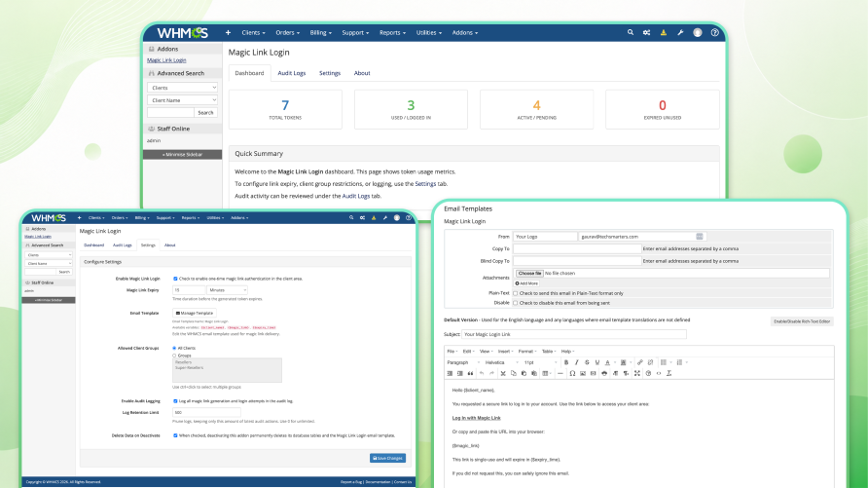This screenshot has height=488, width=868.
Task: Click the user avatar icon in Dashboard window header
Action: click(x=698, y=33)
